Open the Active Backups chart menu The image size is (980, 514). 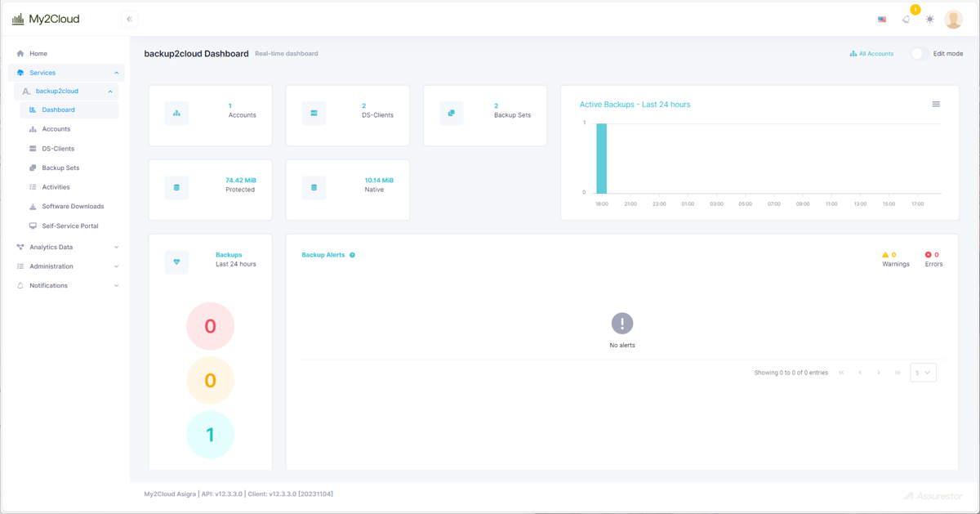click(x=936, y=104)
